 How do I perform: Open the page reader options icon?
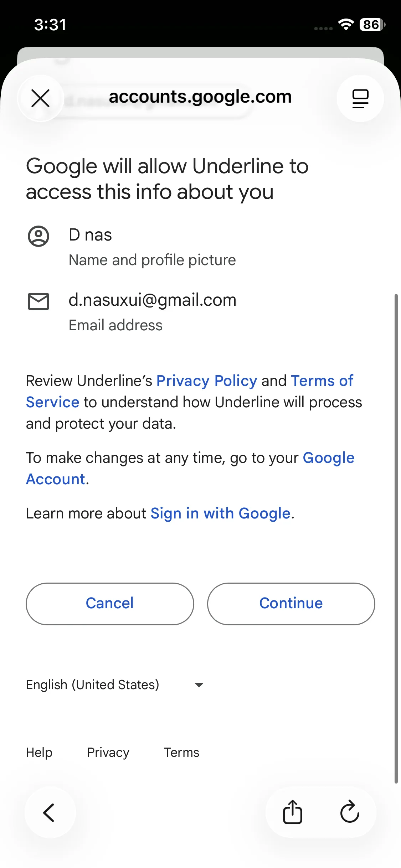pyautogui.click(x=360, y=98)
